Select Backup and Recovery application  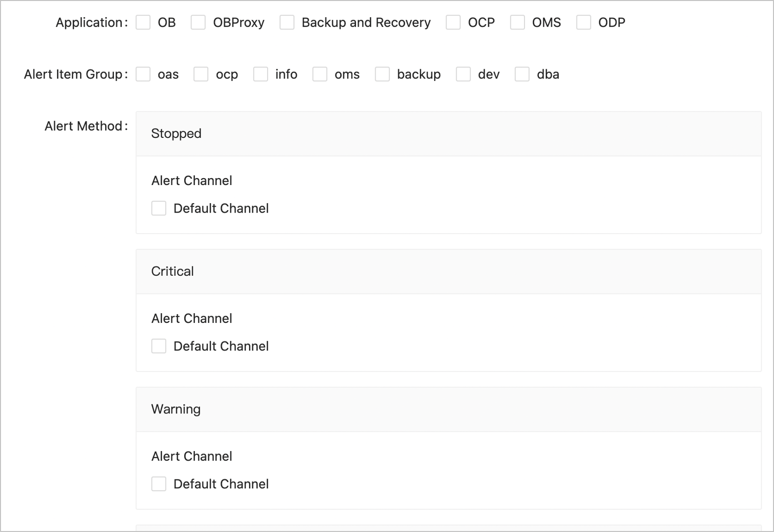click(287, 22)
